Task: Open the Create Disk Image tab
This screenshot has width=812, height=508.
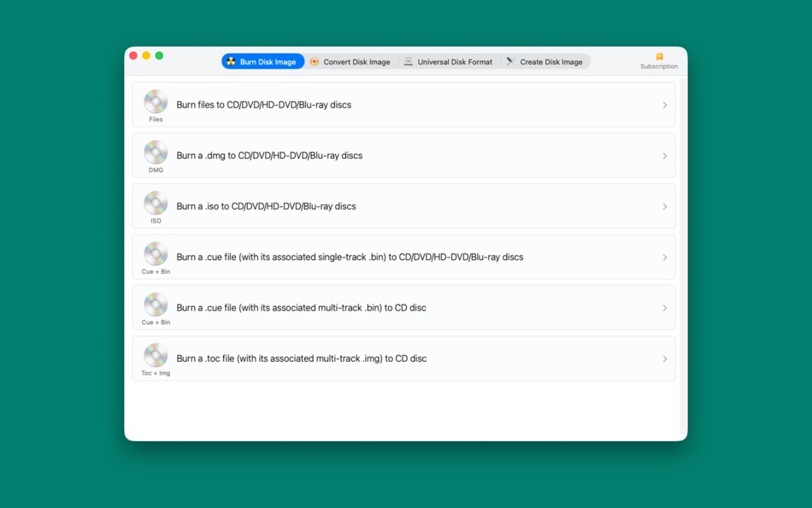Action: (545, 61)
